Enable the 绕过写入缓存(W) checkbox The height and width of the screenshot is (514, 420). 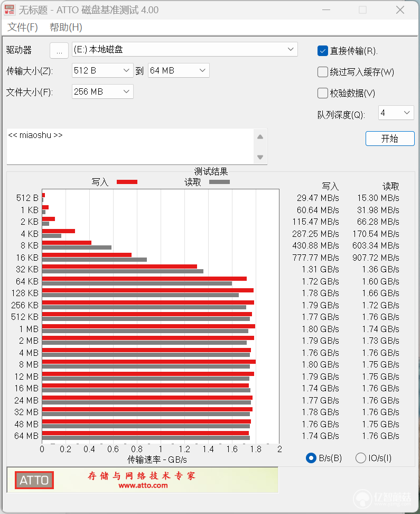point(323,72)
